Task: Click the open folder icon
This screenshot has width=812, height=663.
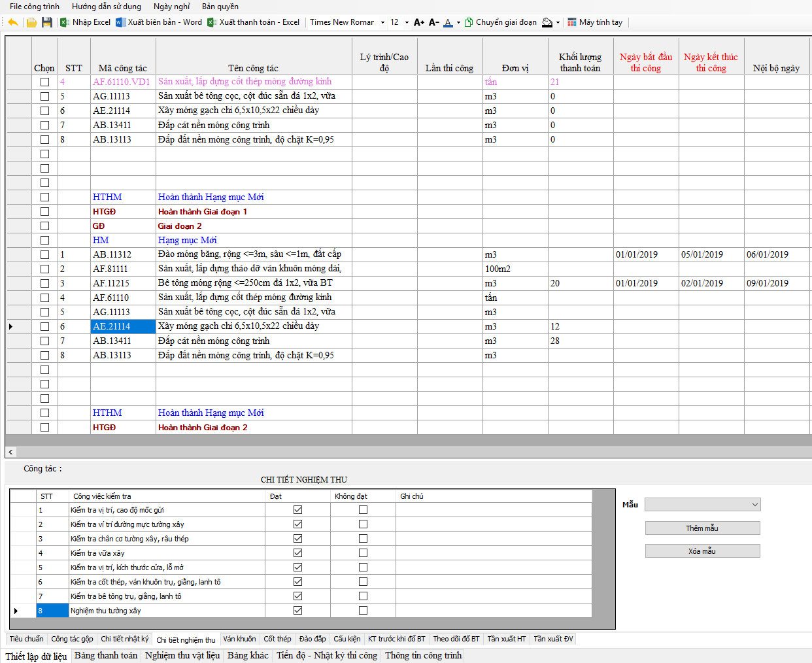Action: point(31,22)
